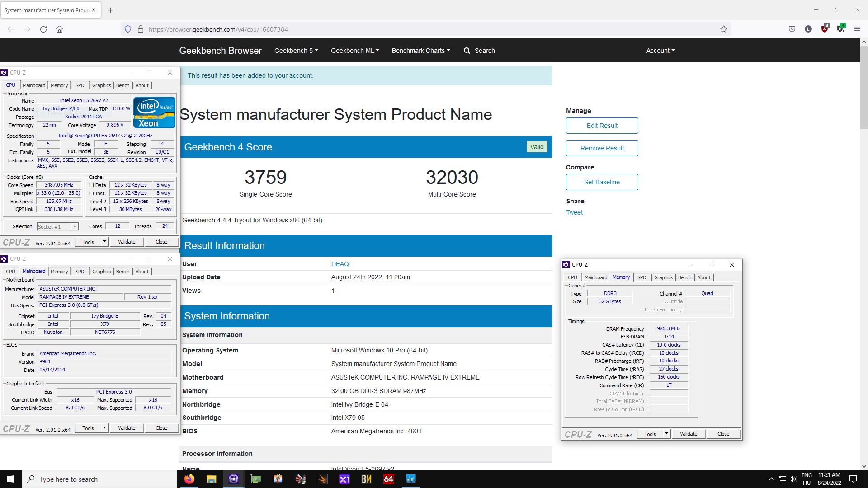Open the volume control in system tray

click(793, 479)
